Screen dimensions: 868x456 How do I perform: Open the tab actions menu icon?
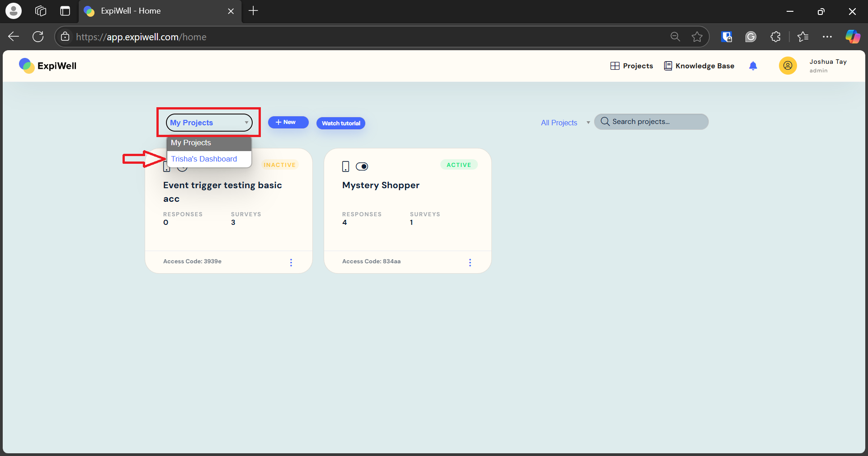[65, 11]
